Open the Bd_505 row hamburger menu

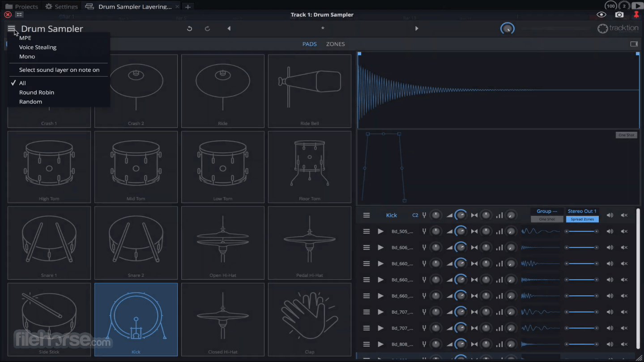(367, 231)
